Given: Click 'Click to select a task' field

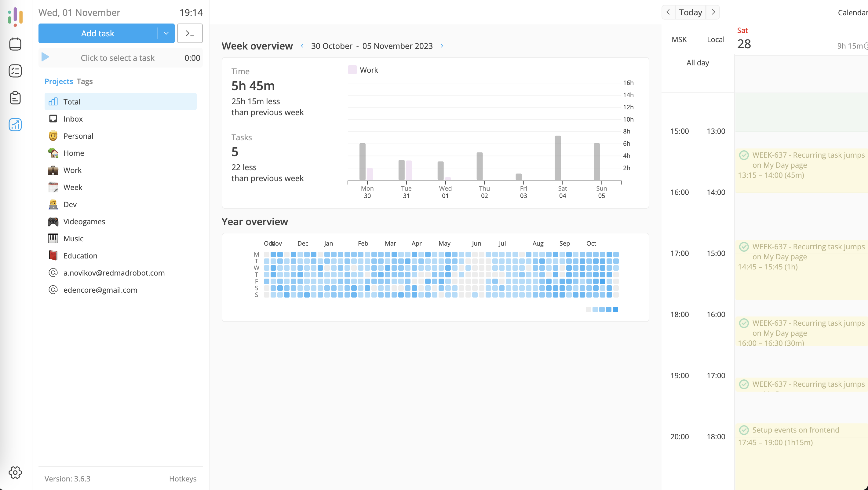Looking at the screenshot, I should (x=118, y=58).
